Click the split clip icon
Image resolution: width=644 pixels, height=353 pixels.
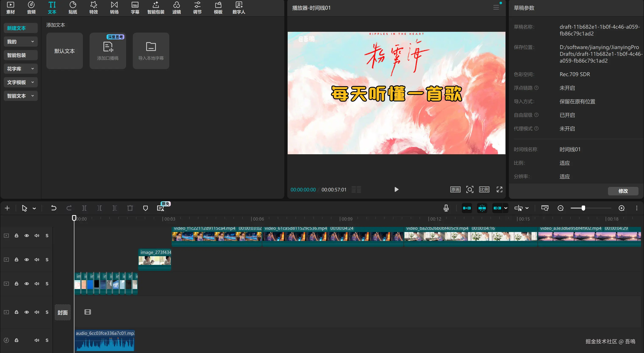point(84,208)
